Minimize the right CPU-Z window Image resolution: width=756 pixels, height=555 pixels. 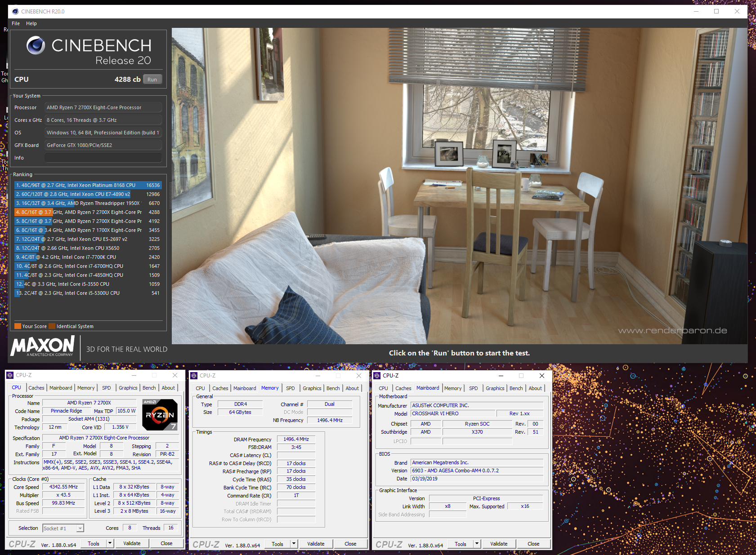click(x=501, y=376)
